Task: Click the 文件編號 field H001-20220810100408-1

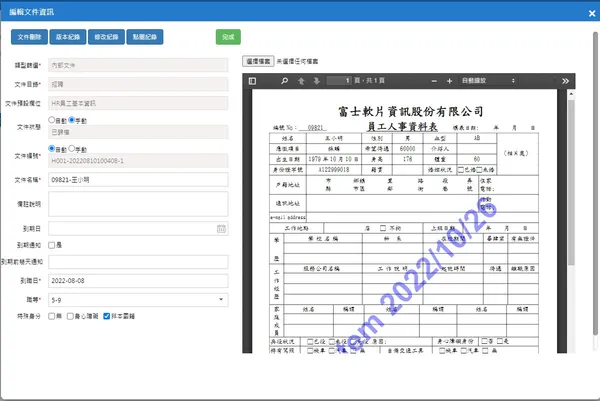Action: coord(138,161)
